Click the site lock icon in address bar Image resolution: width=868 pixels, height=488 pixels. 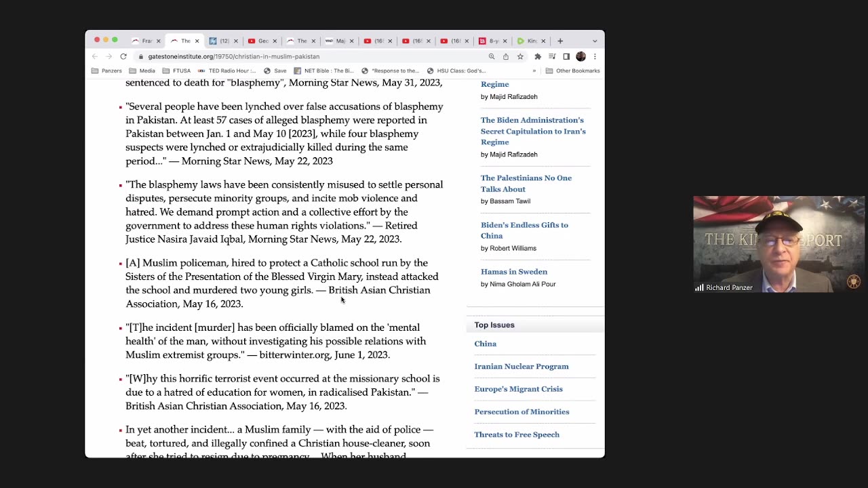(x=140, y=57)
